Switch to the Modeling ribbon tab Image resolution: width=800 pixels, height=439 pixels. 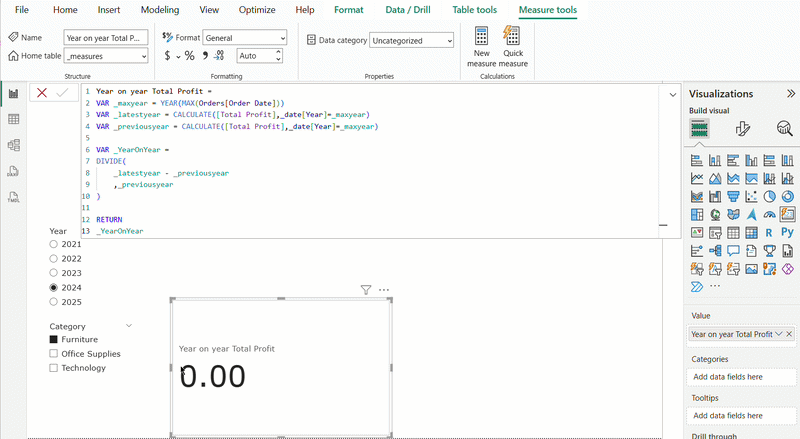160,10
